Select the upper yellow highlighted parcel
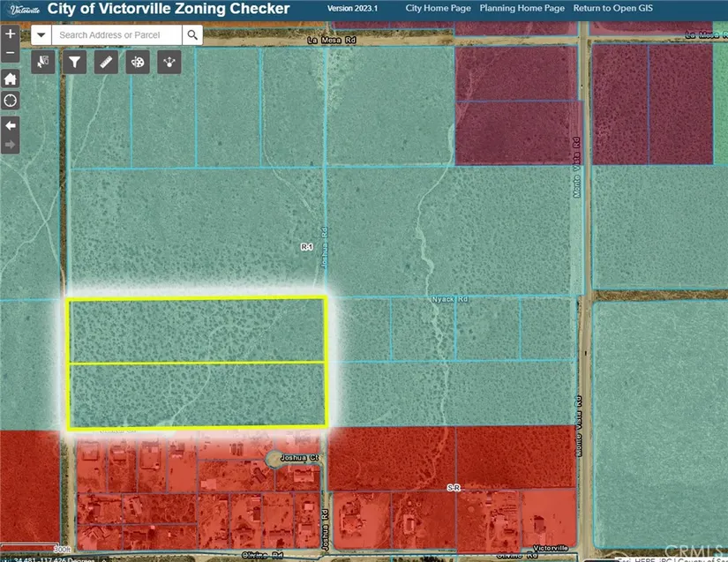This screenshot has height=562, width=728. pos(197,330)
